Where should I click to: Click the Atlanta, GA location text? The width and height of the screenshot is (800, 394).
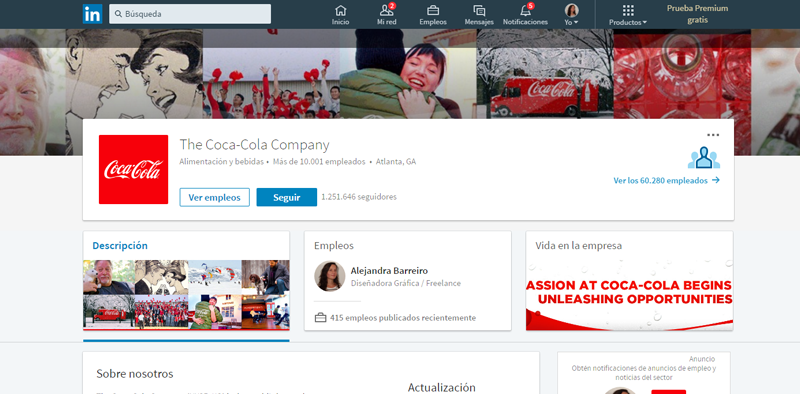click(395, 162)
